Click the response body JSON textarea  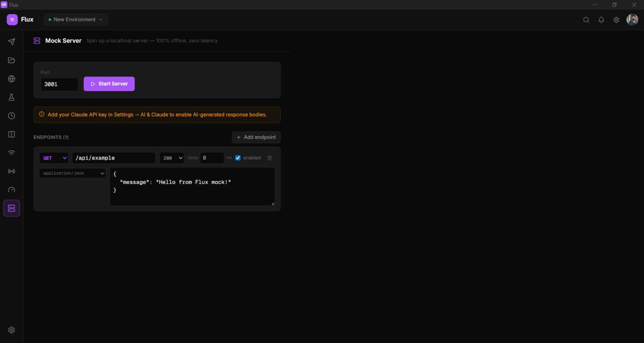pos(192,187)
